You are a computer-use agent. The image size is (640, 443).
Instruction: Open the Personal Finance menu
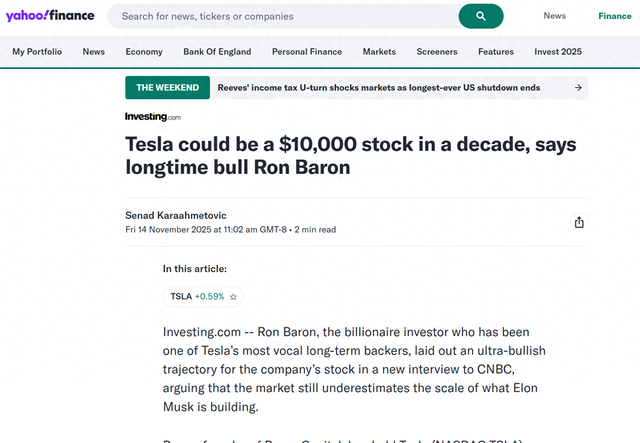point(306,52)
